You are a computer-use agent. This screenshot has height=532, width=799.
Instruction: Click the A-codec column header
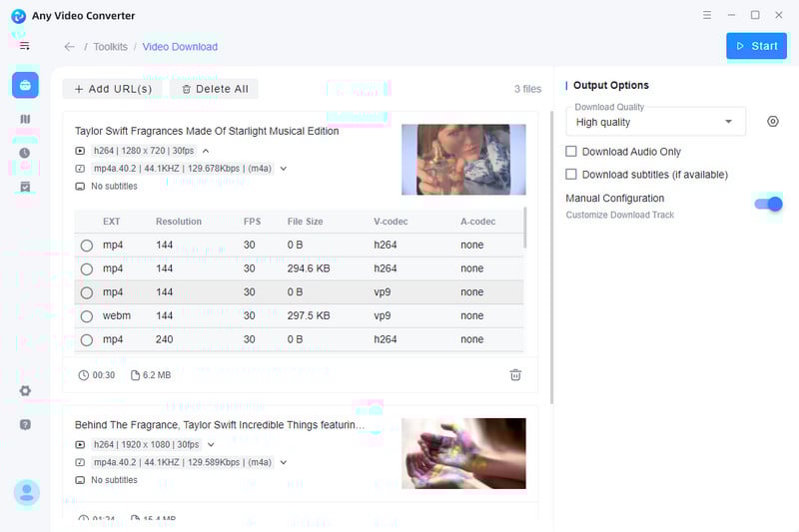478,222
